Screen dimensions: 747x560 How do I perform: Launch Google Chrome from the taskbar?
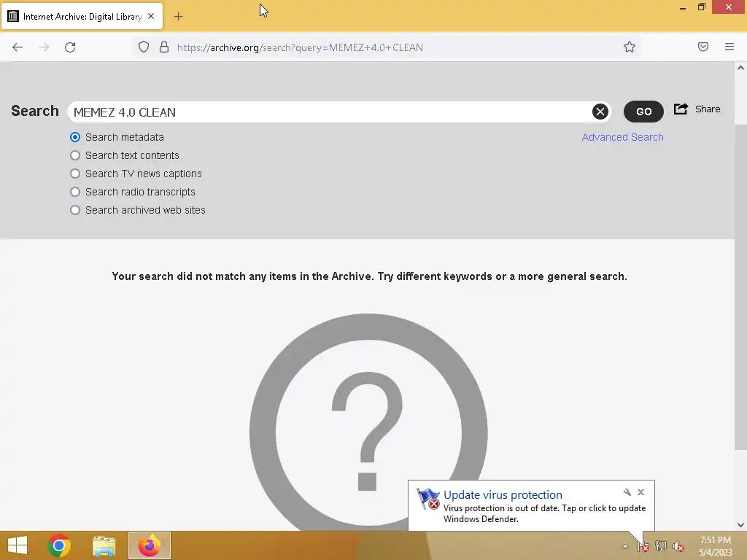coord(59,545)
